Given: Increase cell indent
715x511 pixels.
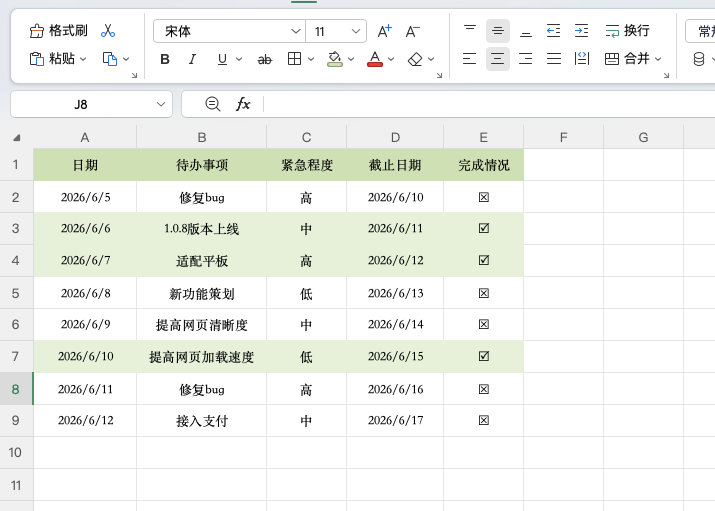Looking at the screenshot, I should point(581,31).
